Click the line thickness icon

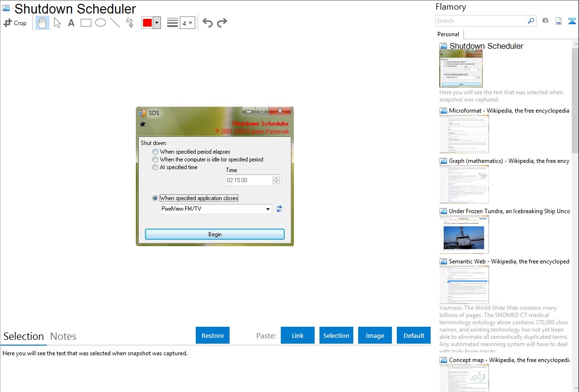pos(173,23)
